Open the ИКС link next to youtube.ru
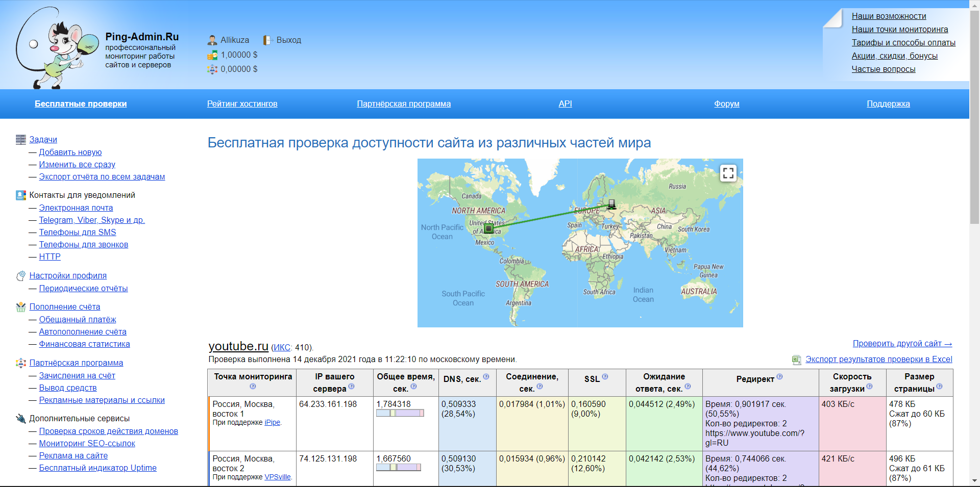Image resolution: width=980 pixels, height=487 pixels. pyautogui.click(x=282, y=348)
